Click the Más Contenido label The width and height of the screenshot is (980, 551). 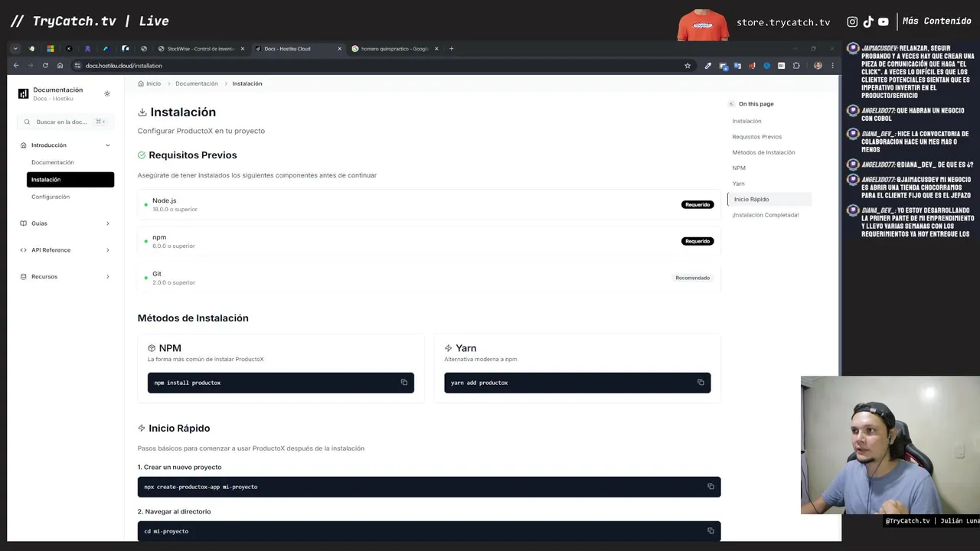(x=936, y=21)
